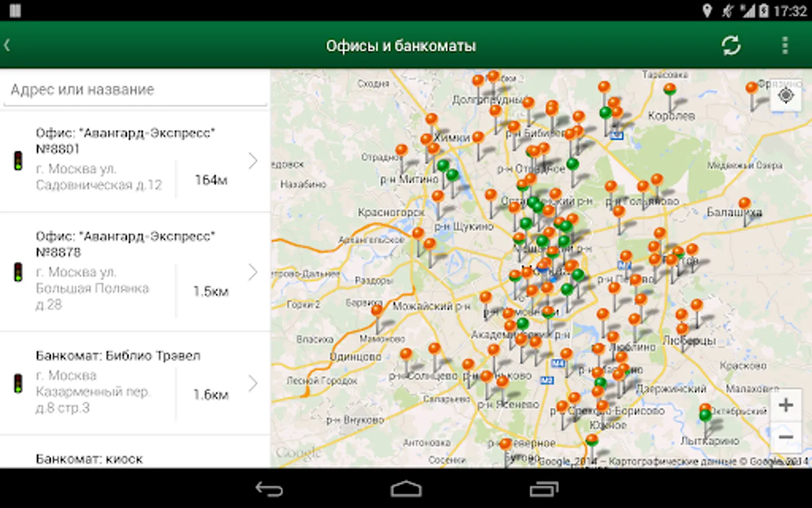Screen dimensions: 812x508
Task: Tap the "1.5км" distance value
Action: 211,291
